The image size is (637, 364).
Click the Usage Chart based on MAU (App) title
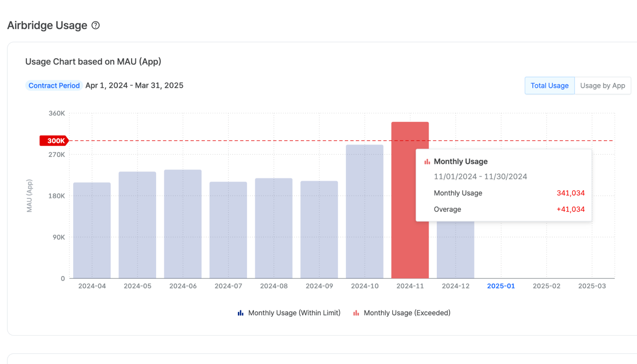[x=93, y=61]
